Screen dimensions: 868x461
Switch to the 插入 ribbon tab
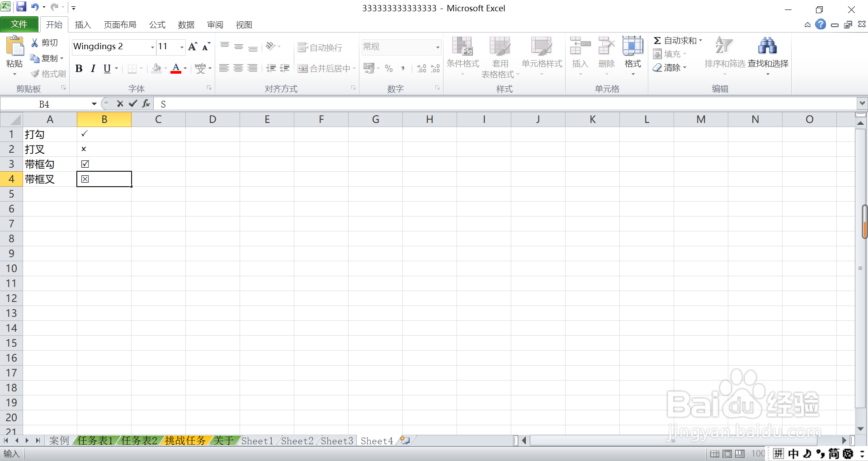pos(83,25)
